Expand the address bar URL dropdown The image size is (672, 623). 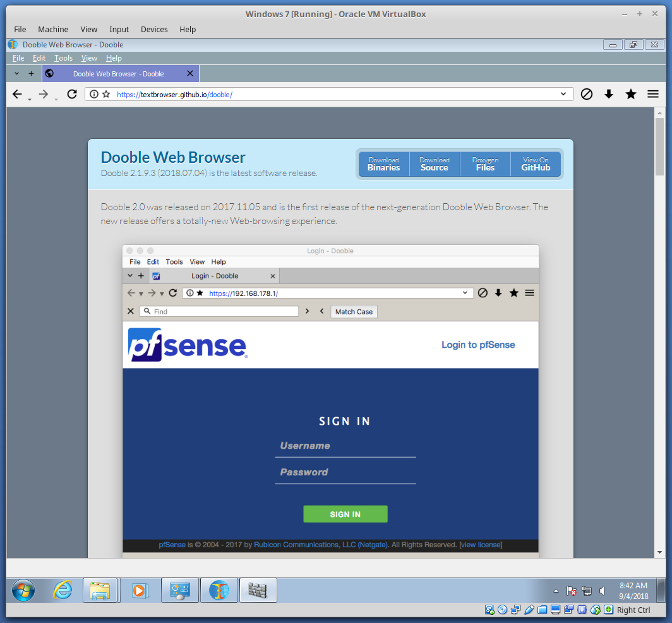point(563,94)
